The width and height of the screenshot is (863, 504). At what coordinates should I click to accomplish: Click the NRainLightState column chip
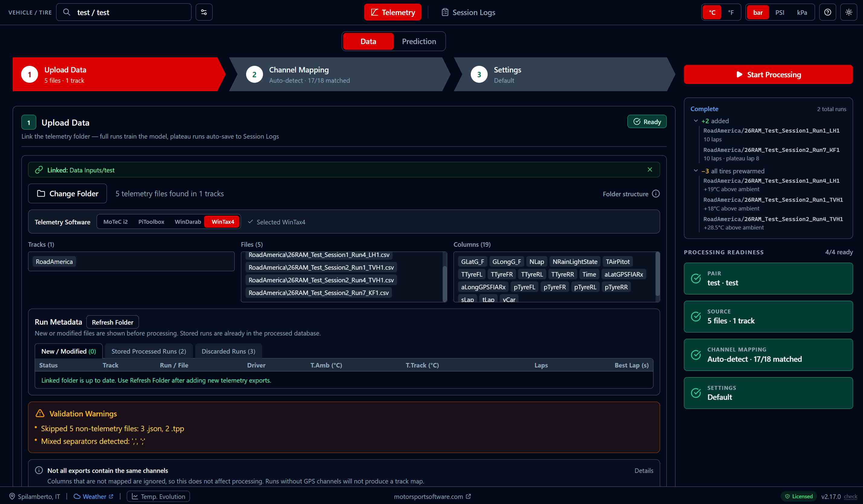(575, 262)
